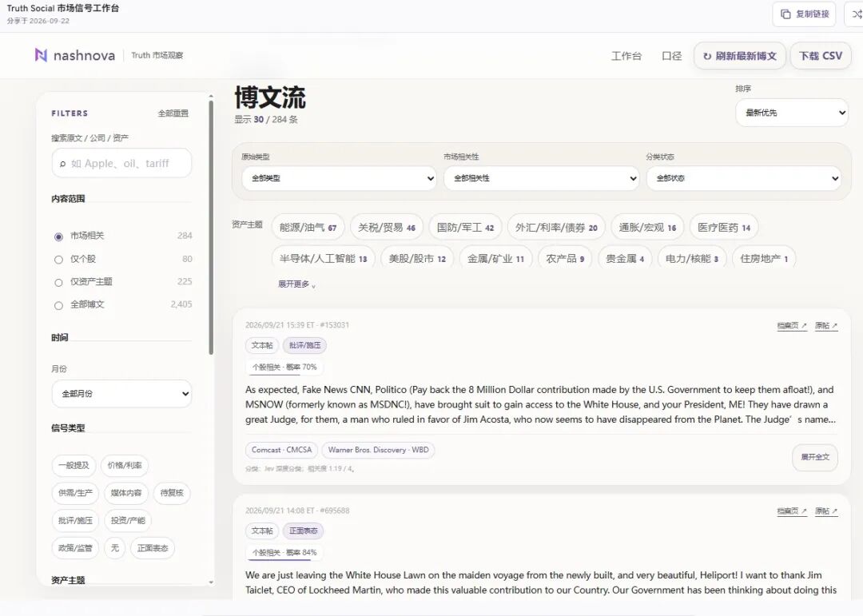Select the 仅资产主题 radio option
The width and height of the screenshot is (863, 616).
(58, 282)
